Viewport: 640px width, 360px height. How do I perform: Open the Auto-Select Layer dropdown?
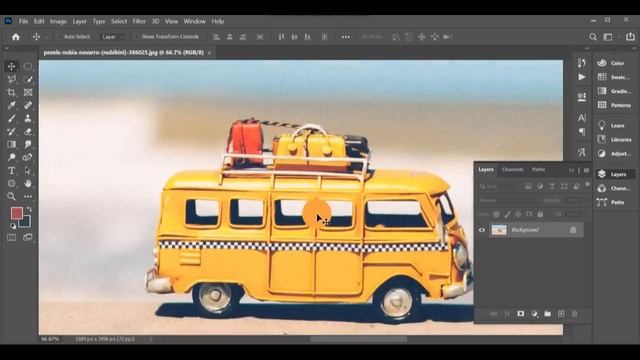(112, 37)
